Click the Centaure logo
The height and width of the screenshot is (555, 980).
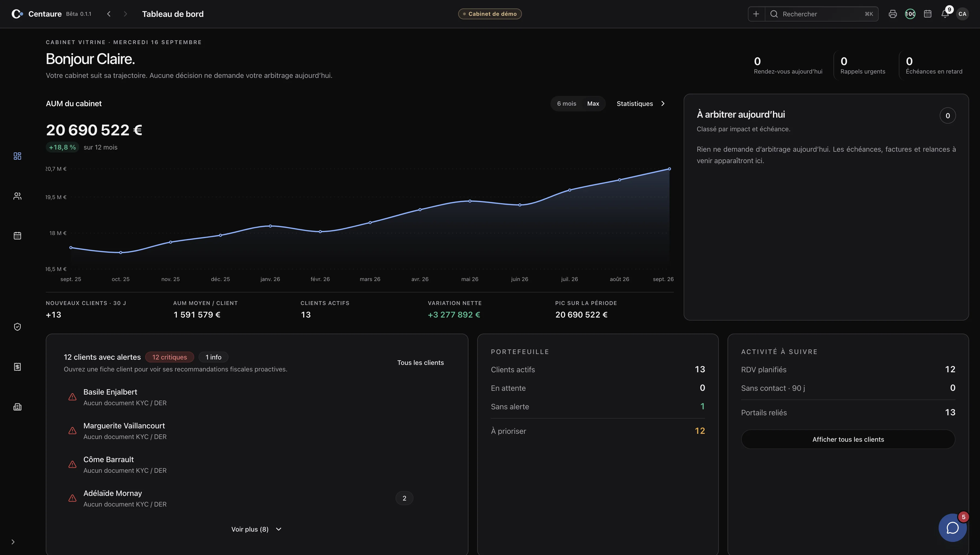tap(17, 14)
